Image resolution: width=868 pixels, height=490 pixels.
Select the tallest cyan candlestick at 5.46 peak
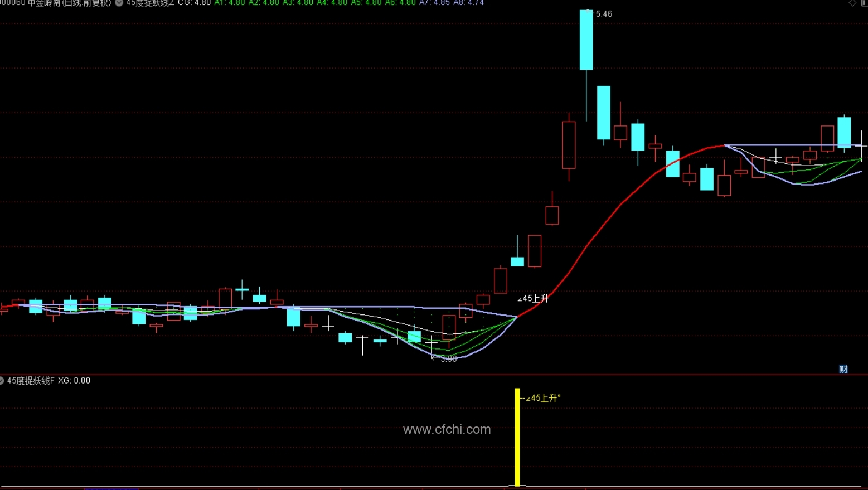click(586, 40)
